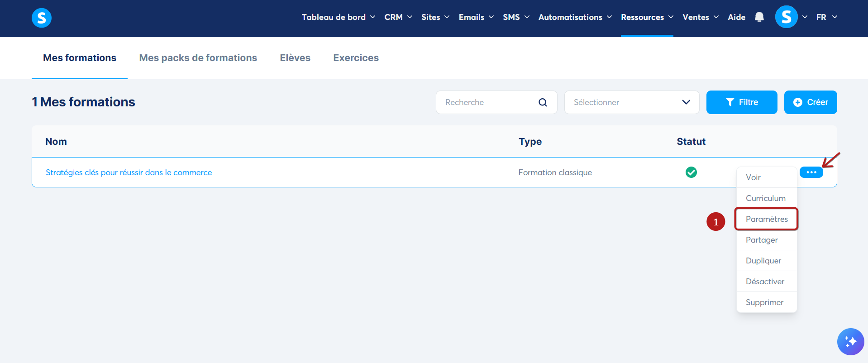Expand the Emails menu
The height and width of the screenshot is (363, 868).
pyautogui.click(x=476, y=17)
